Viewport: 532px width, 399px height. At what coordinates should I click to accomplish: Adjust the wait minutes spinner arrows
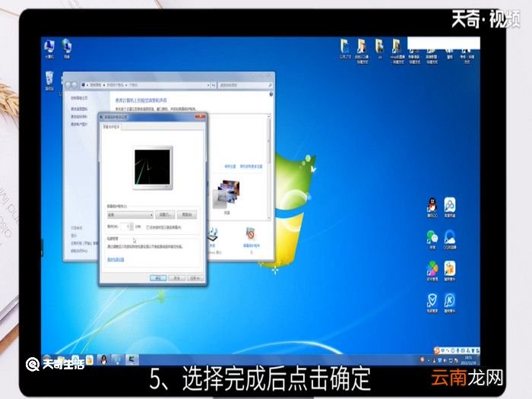(x=131, y=226)
